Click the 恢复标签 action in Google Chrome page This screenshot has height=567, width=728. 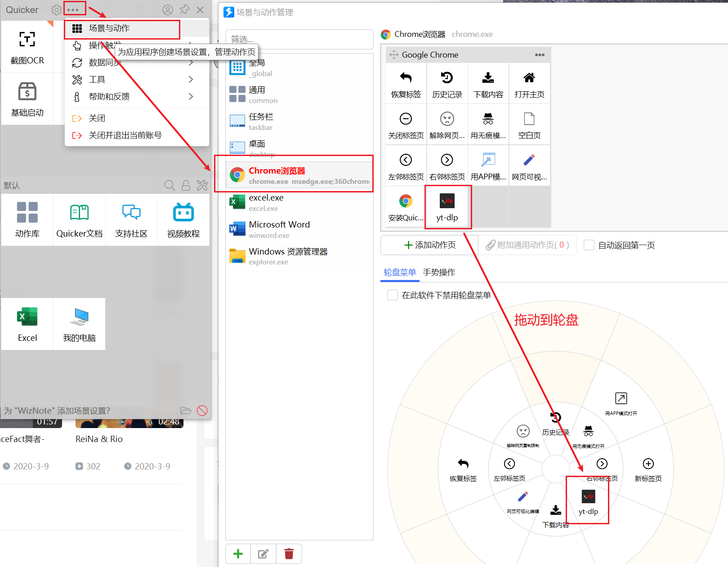[406, 84]
